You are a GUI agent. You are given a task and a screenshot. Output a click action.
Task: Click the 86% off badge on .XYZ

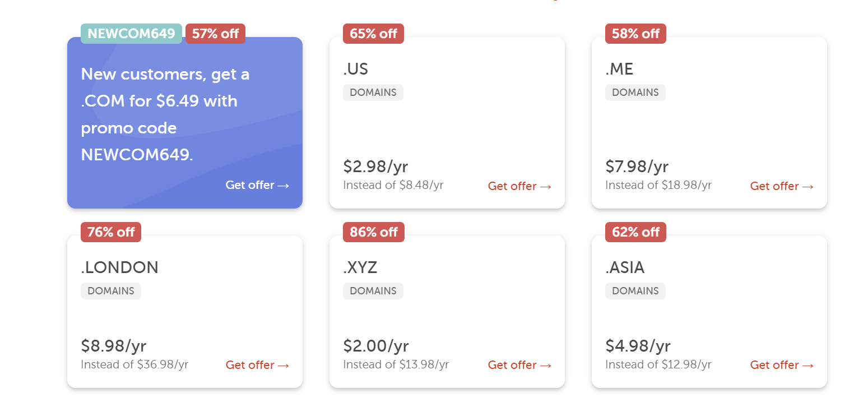click(x=373, y=232)
